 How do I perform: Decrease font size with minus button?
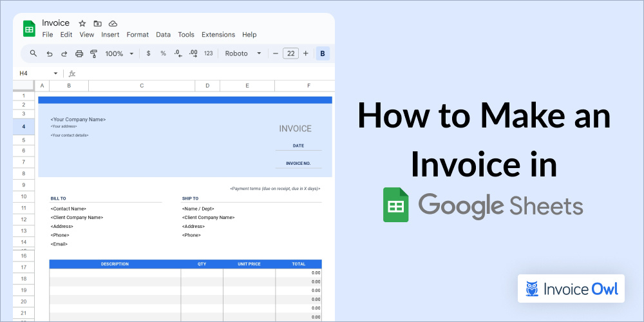click(x=276, y=53)
